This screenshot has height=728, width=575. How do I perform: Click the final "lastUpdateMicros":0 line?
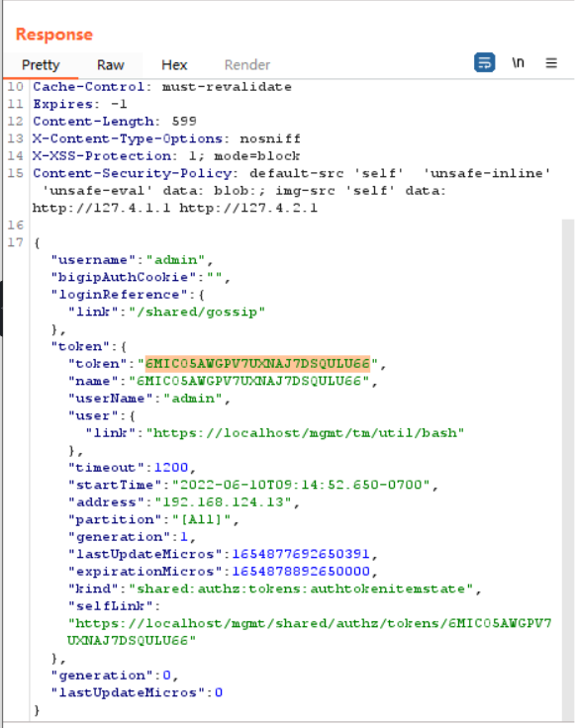tap(137, 692)
